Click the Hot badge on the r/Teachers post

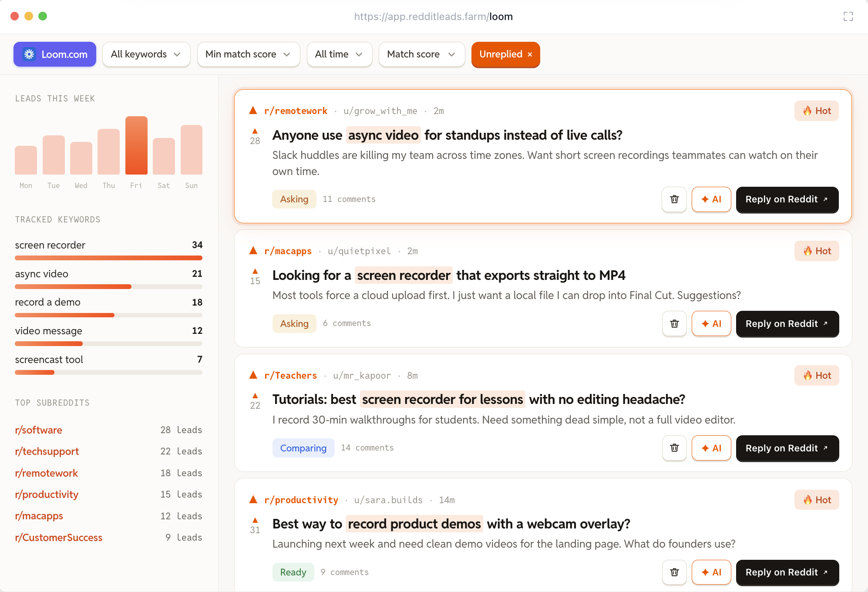[817, 376]
